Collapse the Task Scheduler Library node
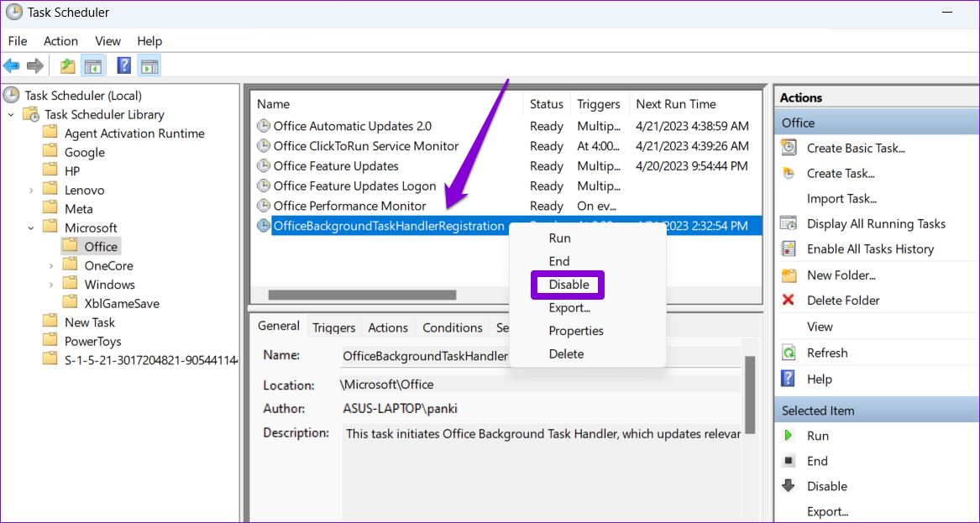Image resolution: width=980 pixels, height=523 pixels. [10, 114]
